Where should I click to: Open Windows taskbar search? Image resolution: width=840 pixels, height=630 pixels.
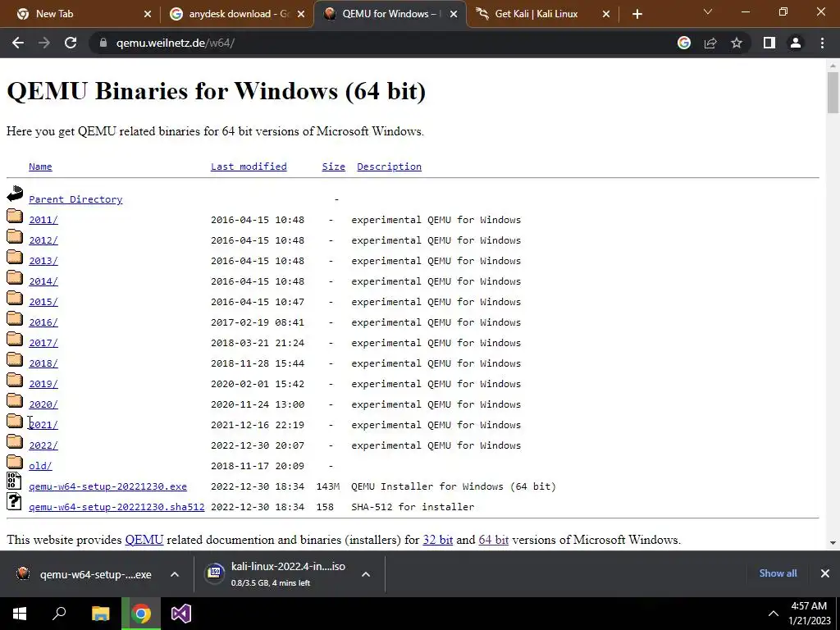pyautogui.click(x=59, y=614)
